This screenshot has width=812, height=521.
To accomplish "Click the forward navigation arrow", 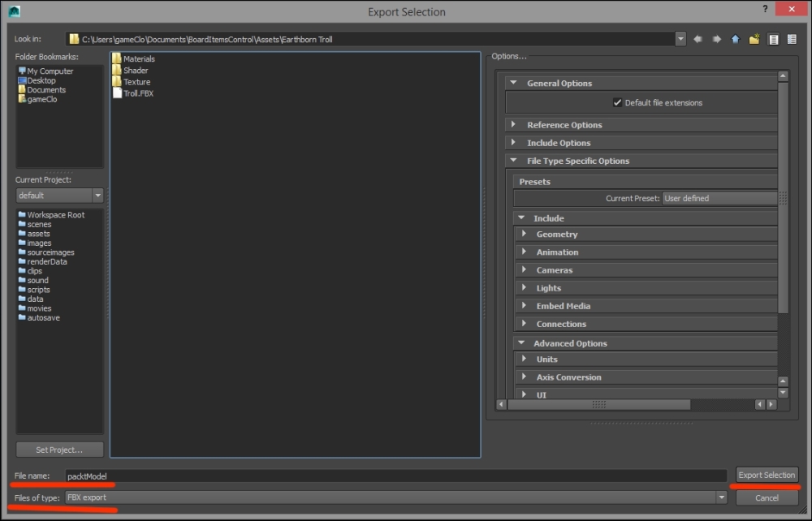I will point(716,39).
